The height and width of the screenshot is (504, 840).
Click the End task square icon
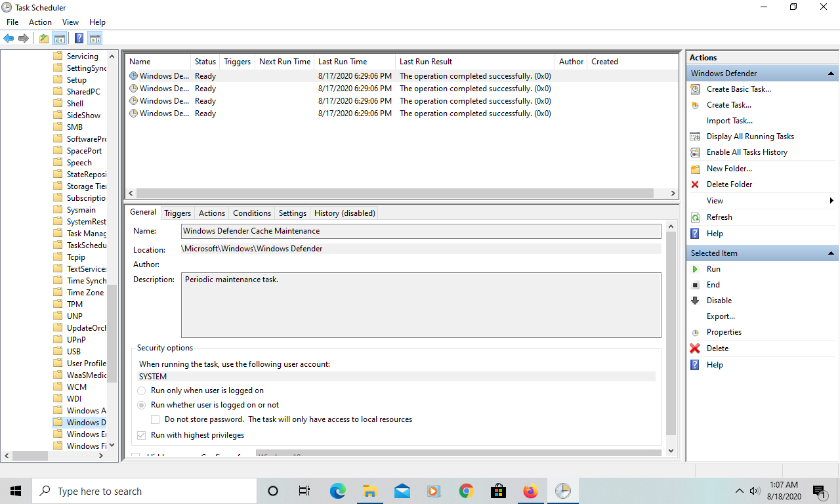695,285
